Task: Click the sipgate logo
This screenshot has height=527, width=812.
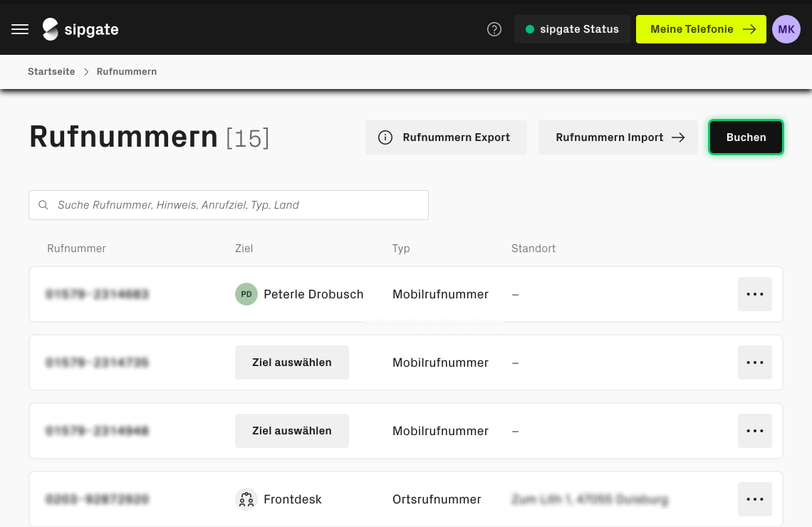Action: pyautogui.click(x=80, y=29)
